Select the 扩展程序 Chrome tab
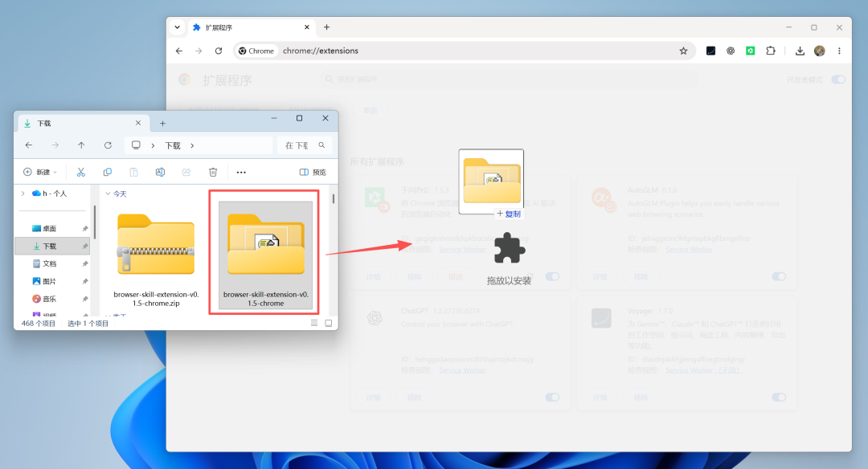This screenshot has width=868, height=469. pyautogui.click(x=252, y=27)
